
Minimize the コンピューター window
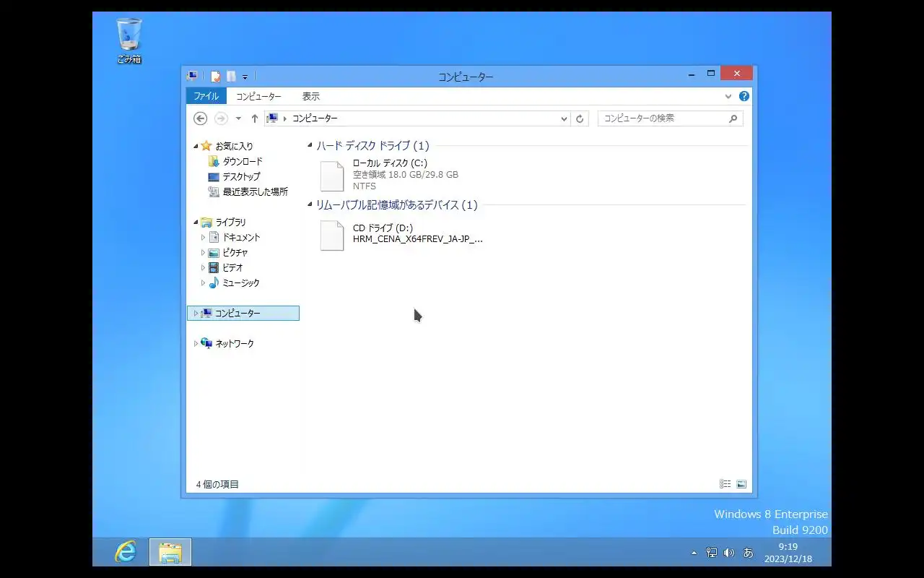coord(692,74)
